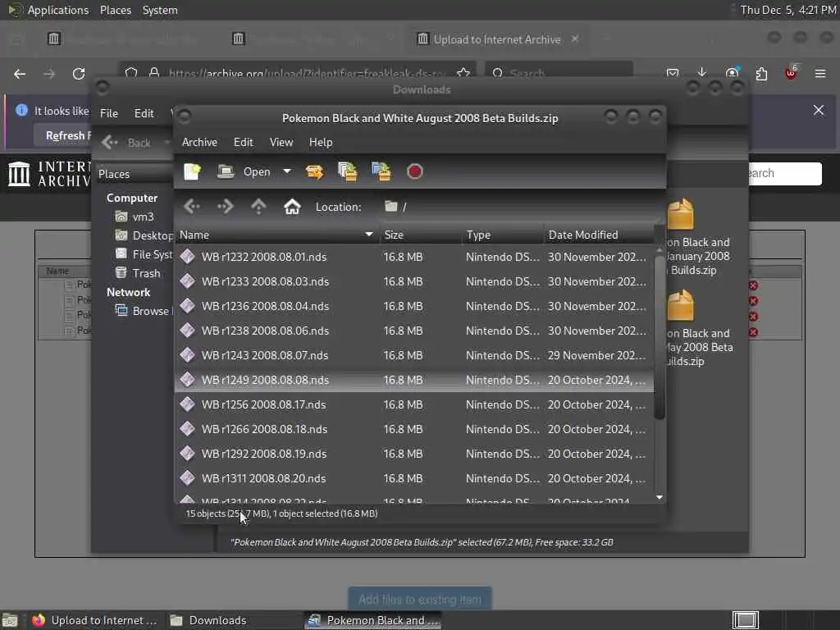Select WB r1236 2008.08.04.nds file

[414, 307]
